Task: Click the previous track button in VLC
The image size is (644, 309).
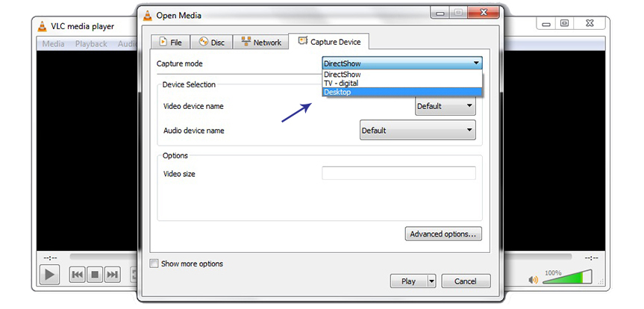Action: 78,275
